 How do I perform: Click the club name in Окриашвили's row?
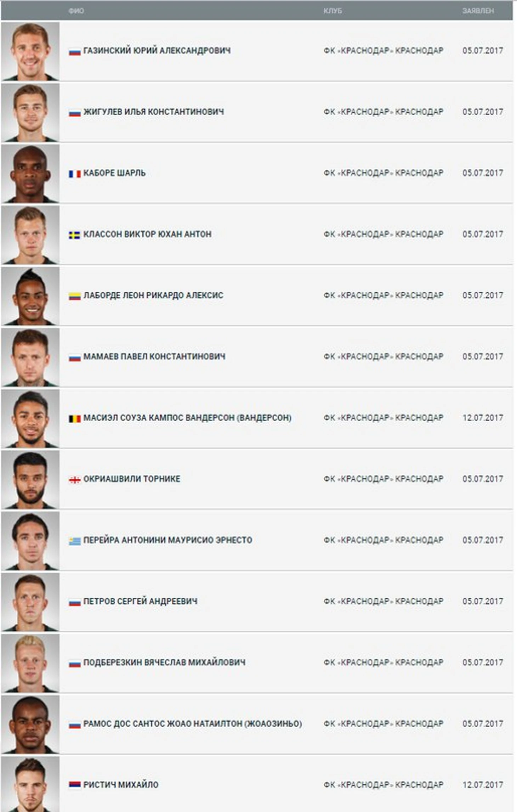pos(383,479)
